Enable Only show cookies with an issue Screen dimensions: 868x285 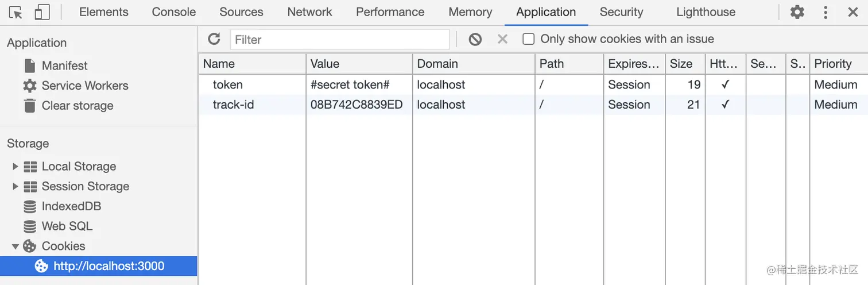coord(529,39)
